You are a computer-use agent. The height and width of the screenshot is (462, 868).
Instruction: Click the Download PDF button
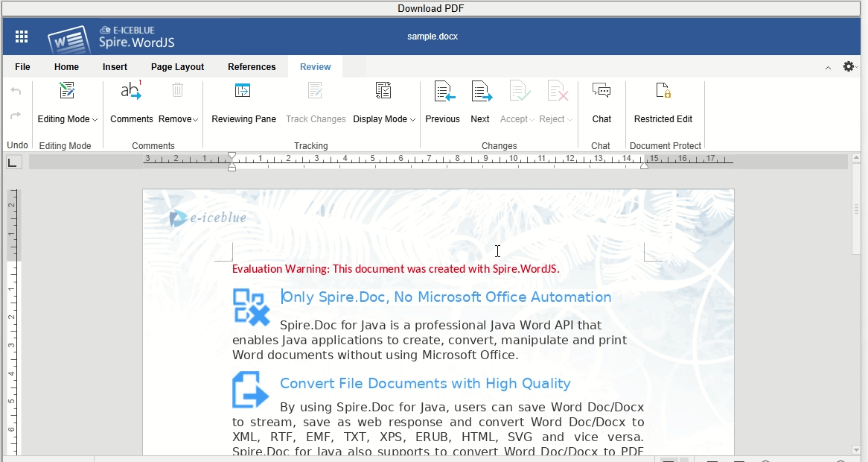[431, 8]
